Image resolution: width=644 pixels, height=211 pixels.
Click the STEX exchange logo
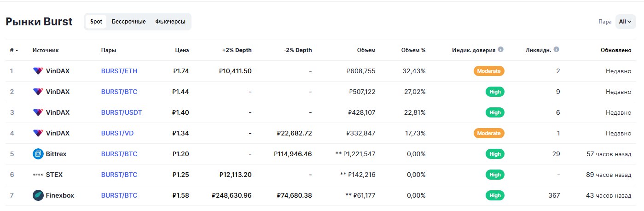point(38,175)
